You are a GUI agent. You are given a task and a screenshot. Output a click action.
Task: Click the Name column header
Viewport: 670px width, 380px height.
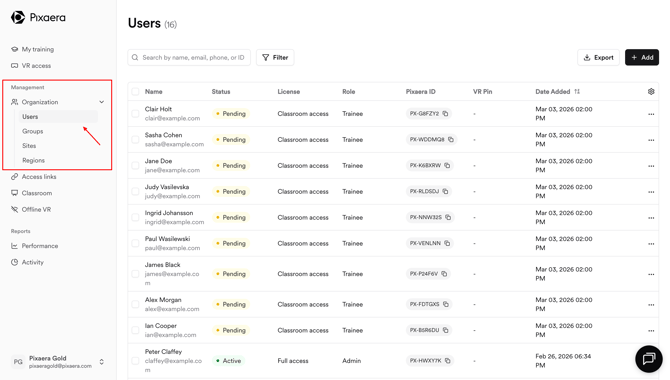point(153,91)
